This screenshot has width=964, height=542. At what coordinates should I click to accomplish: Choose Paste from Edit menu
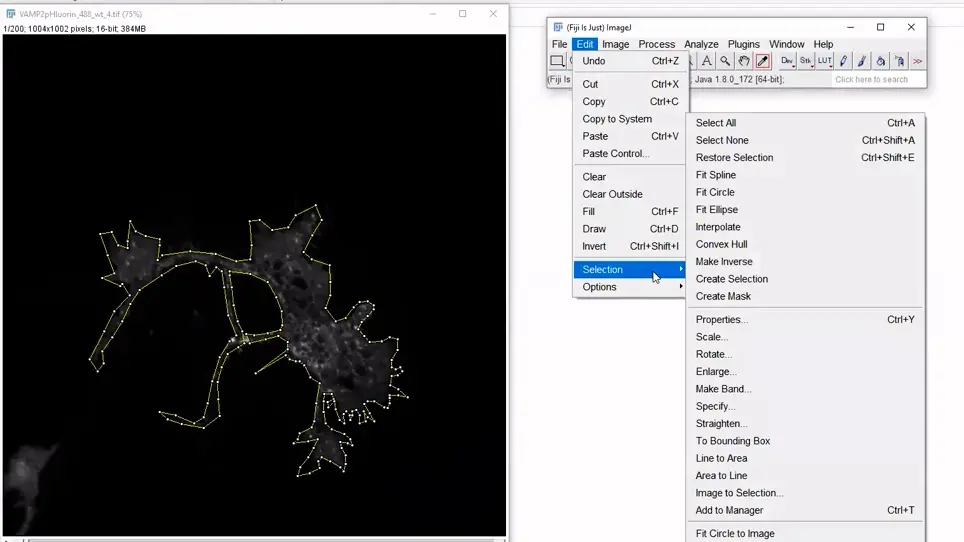click(x=630, y=136)
